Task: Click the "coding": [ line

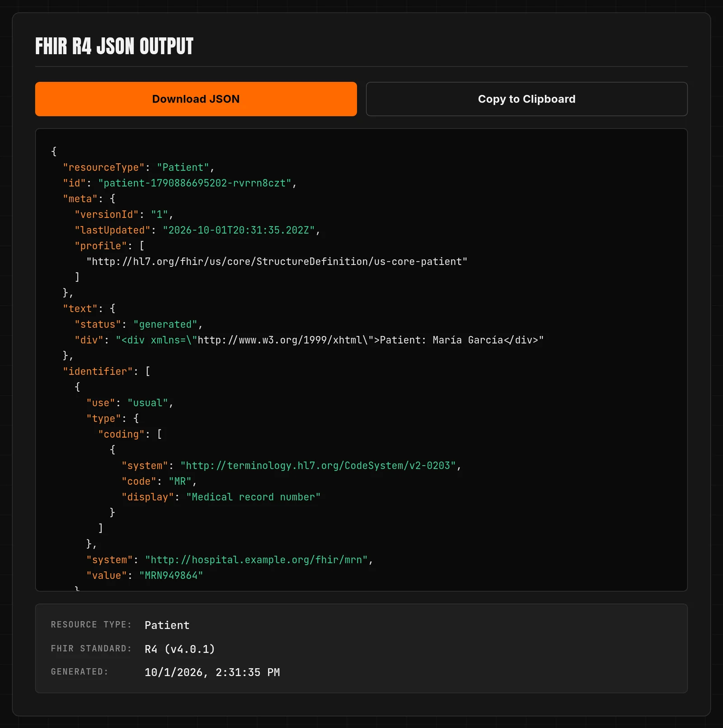Action: (130, 434)
